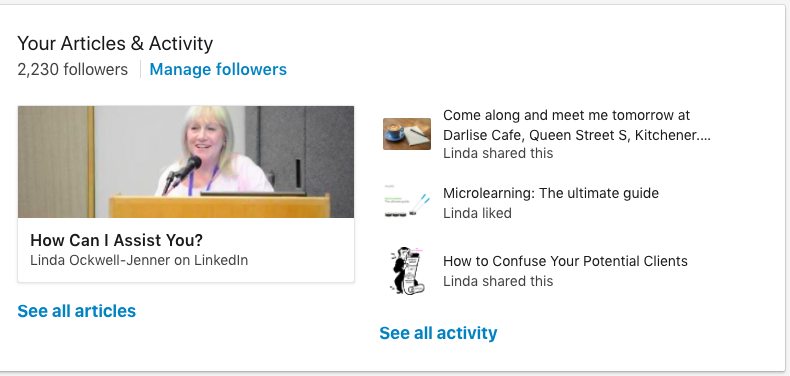
Task: Click the article cover photo with podium
Action: pyautogui.click(x=186, y=162)
